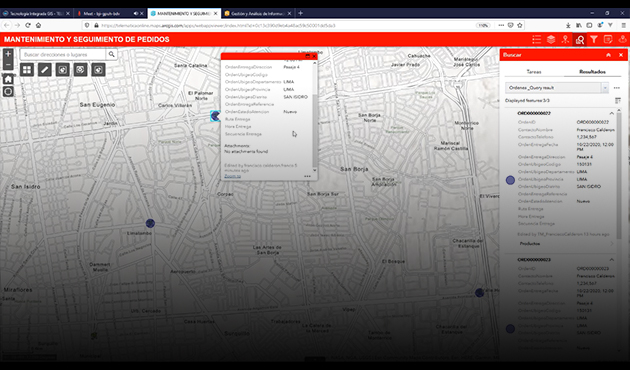The width and height of the screenshot is (630, 370).
Task: Click the table view icon beside Displayed features
Action: click(618, 100)
